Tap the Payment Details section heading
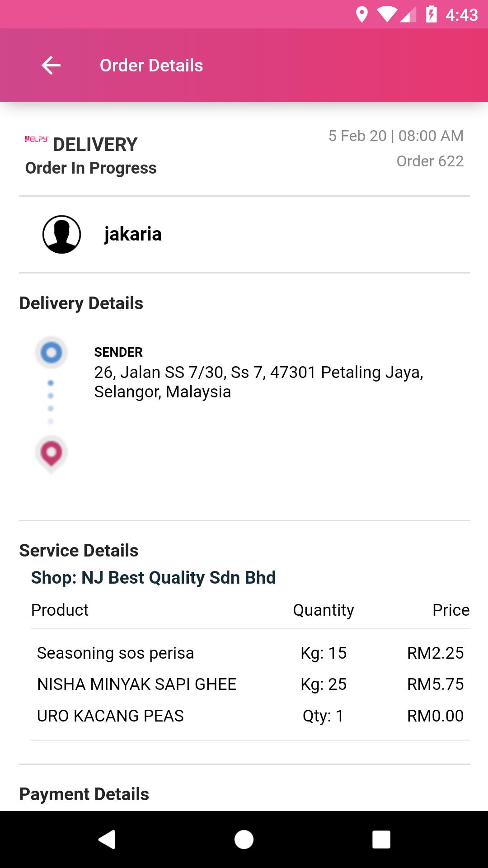This screenshot has height=868, width=488. (84, 794)
